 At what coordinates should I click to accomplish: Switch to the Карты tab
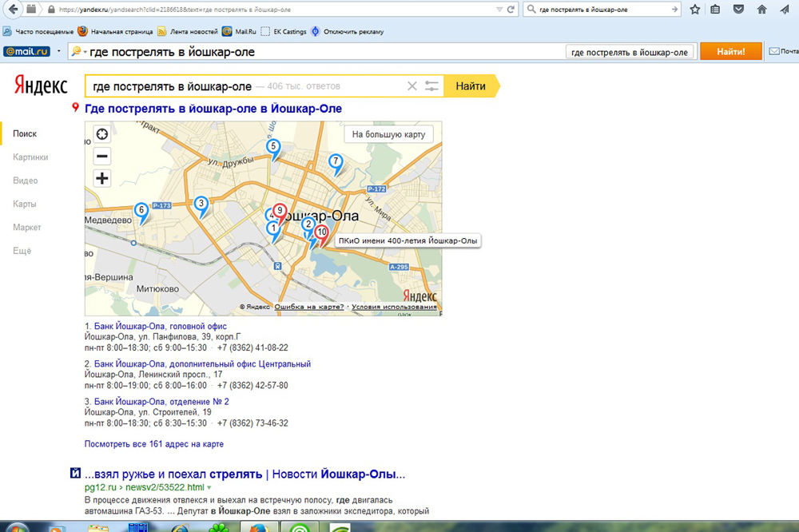pyautogui.click(x=25, y=204)
